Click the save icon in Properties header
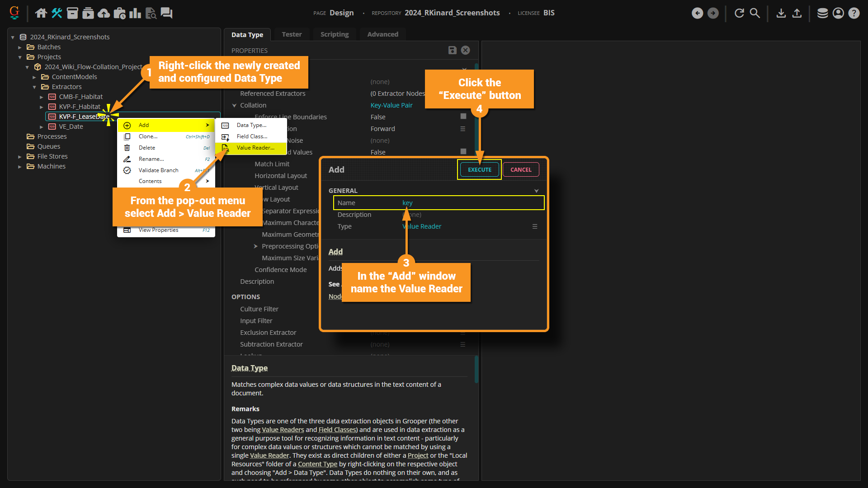 (x=452, y=50)
